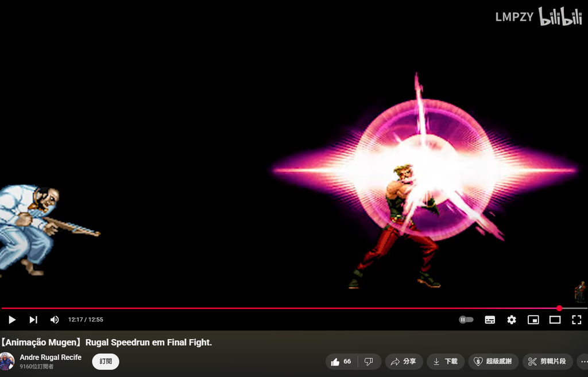Play the paused video
The height and width of the screenshot is (377, 588).
[12, 320]
